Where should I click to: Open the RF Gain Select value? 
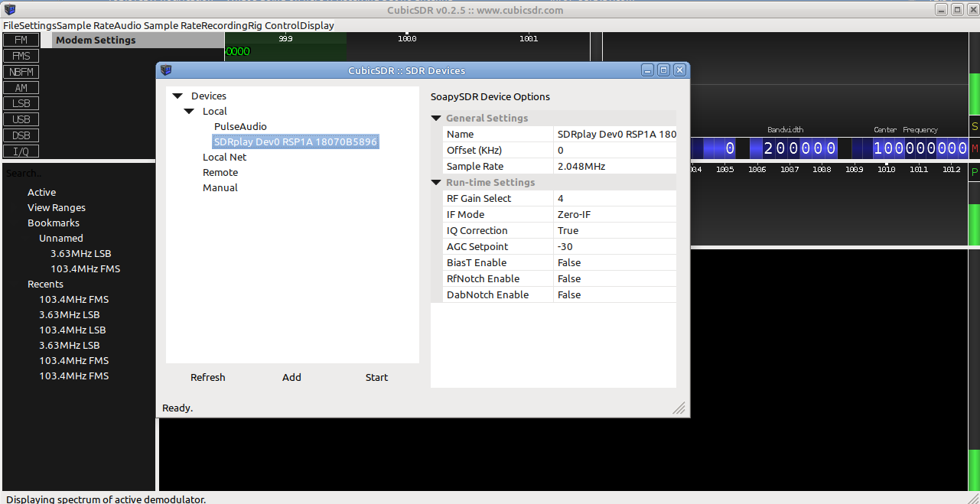point(615,198)
